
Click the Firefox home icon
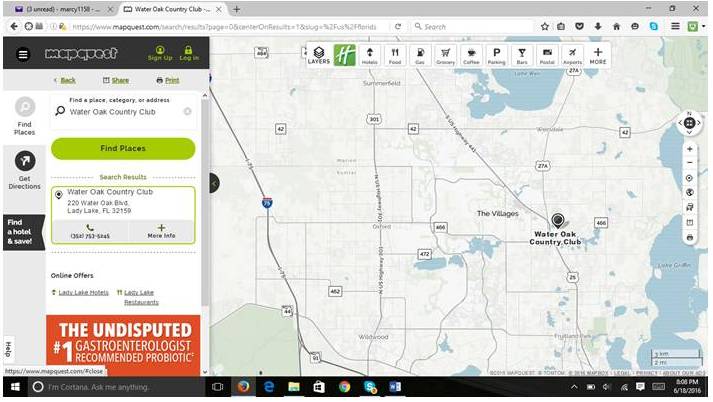[x=616, y=27]
